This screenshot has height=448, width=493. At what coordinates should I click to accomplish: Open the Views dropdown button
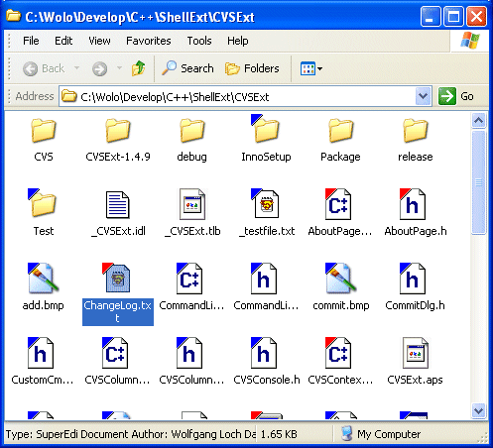(311, 68)
